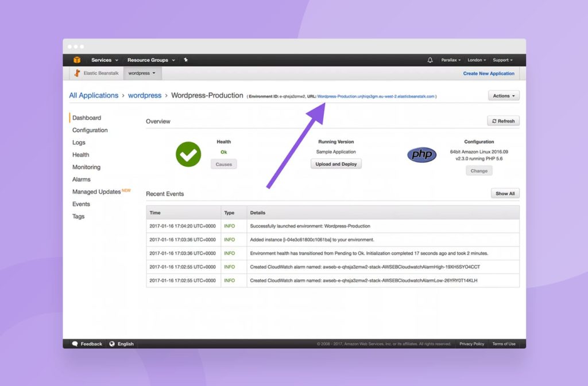Click the Change configuration button
The height and width of the screenshot is (386, 588).
(x=479, y=171)
